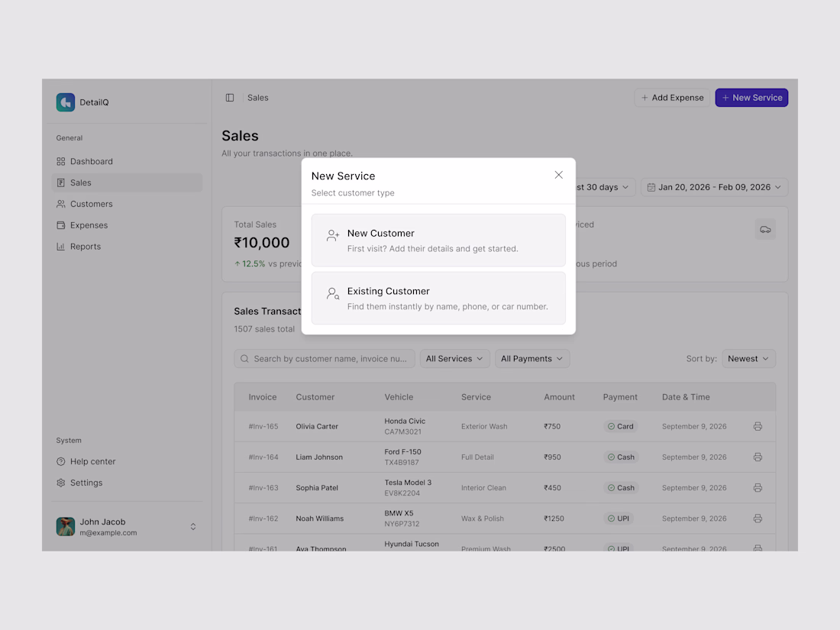Click the car icon in the stats card
840x630 pixels.
[765, 229]
